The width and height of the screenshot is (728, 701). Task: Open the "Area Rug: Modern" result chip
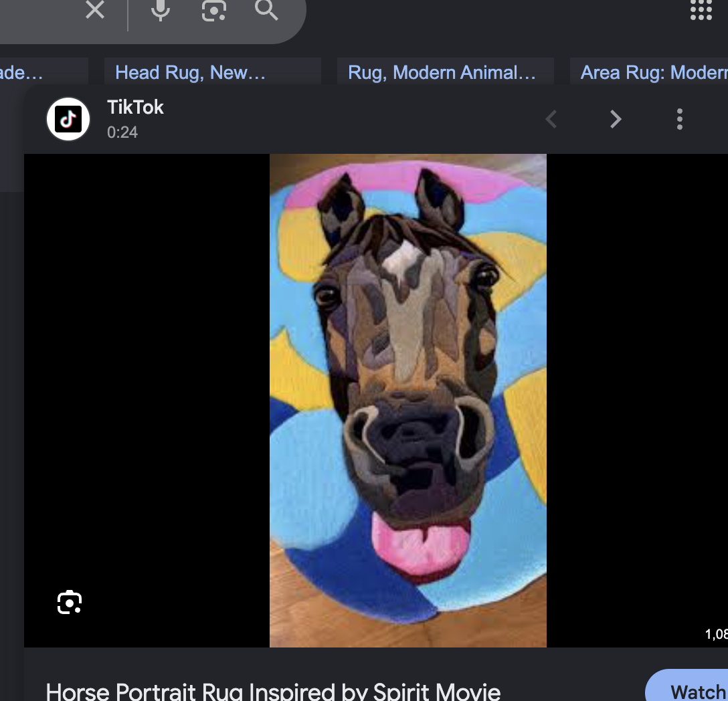point(648,72)
